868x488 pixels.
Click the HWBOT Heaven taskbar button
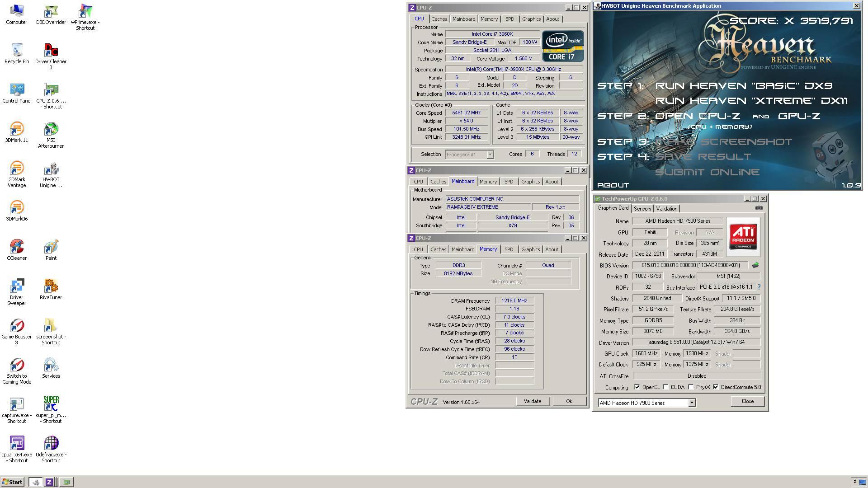(x=36, y=482)
